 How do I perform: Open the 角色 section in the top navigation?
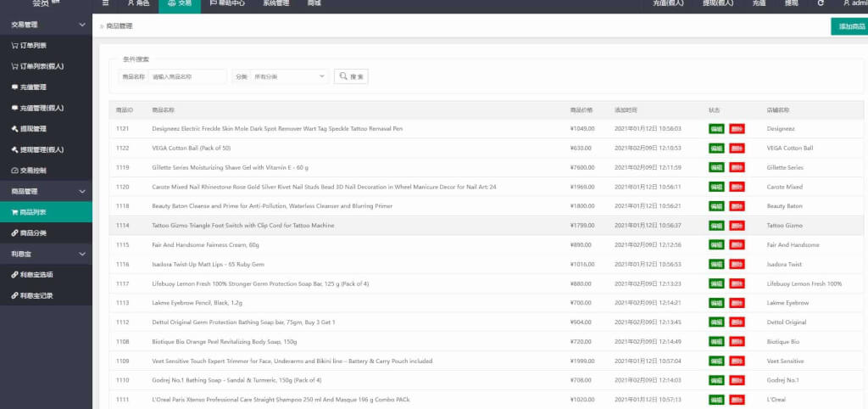[138, 3]
